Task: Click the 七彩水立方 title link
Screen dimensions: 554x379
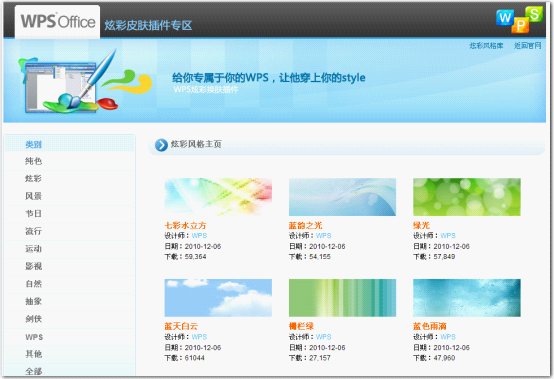Action: pos(185,225)
